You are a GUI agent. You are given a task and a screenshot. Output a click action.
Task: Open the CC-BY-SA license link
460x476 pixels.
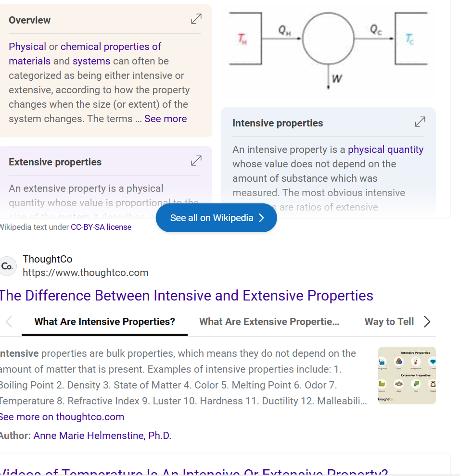click(x=101, y=227)
